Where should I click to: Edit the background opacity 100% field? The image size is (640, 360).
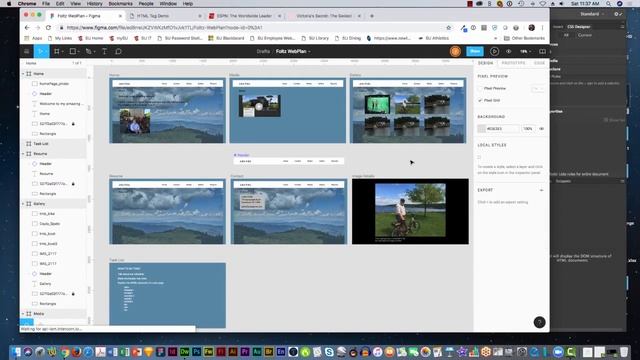[x=528, y=129]
